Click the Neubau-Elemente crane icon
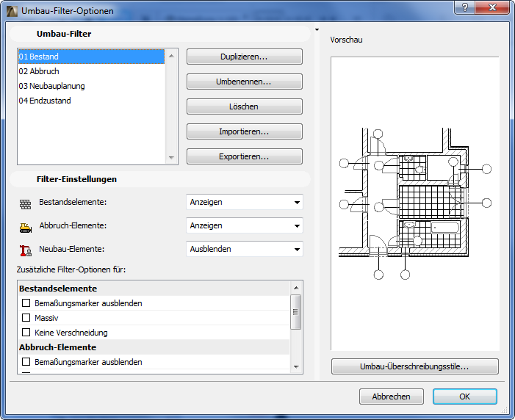Screen dimensions: 515x420 click(25, 251)
